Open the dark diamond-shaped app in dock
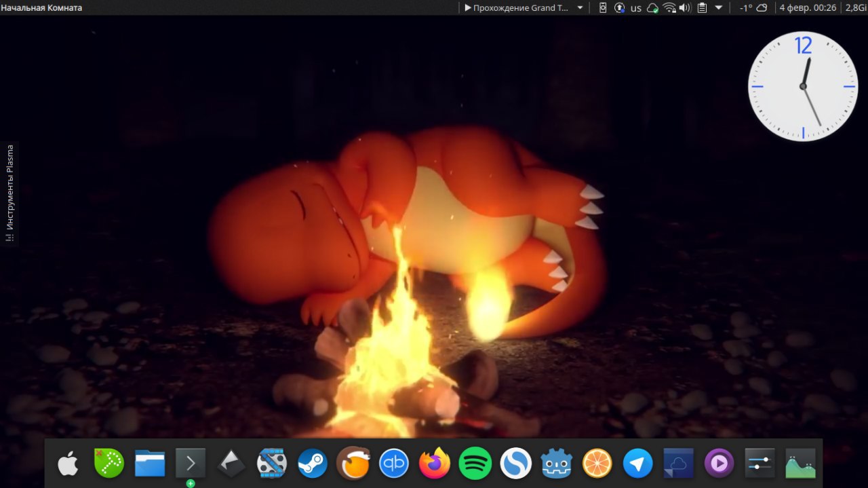 pos(231,464)
